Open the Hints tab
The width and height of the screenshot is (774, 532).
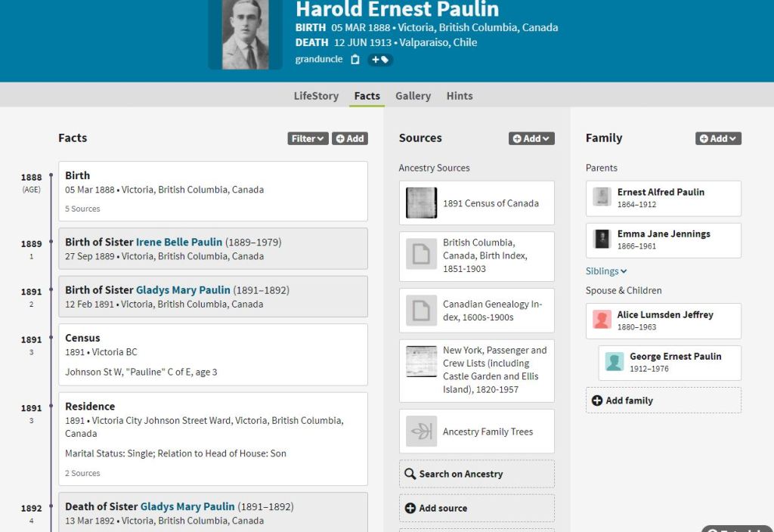460,96
